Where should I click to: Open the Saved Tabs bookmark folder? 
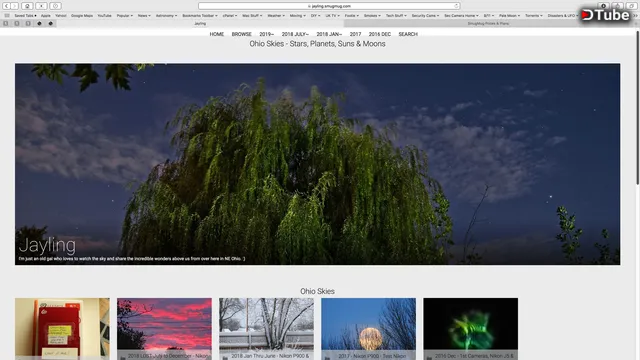(x=25, y=16)
